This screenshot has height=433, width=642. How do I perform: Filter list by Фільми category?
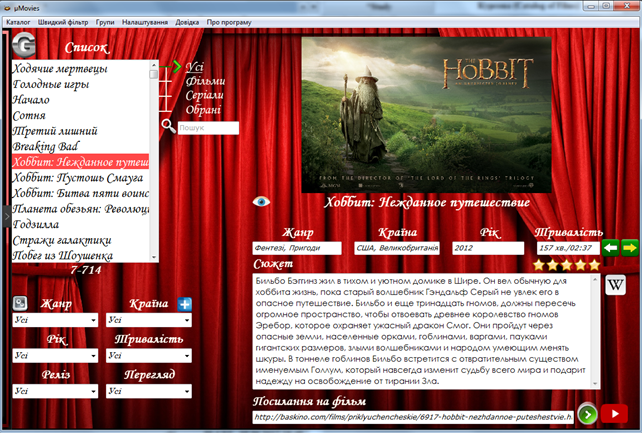(x=205, y=81)
